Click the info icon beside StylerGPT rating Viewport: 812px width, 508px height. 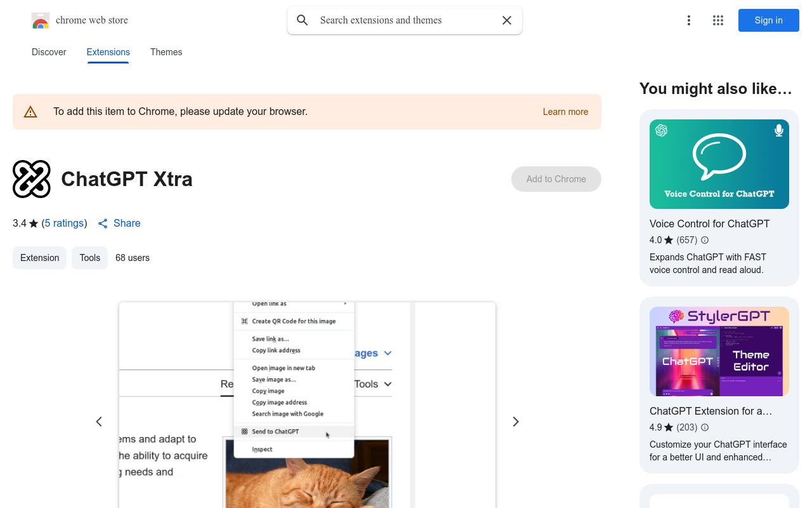(x=705, y=427)
